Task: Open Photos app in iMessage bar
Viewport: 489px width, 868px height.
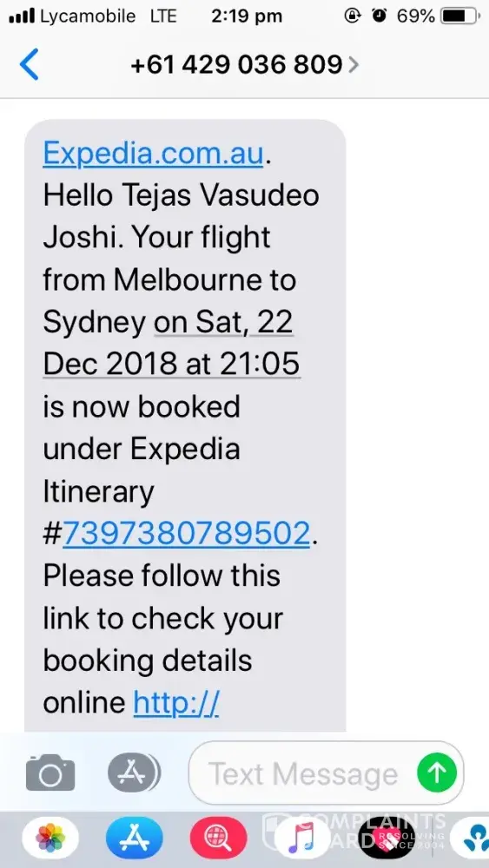Action: pyautogui.click(x=50, y=838)
